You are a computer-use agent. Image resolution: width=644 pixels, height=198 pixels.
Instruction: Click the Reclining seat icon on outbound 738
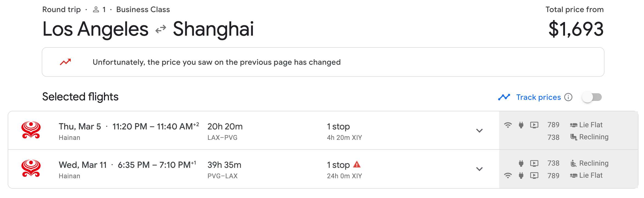[x=574, y=137]
